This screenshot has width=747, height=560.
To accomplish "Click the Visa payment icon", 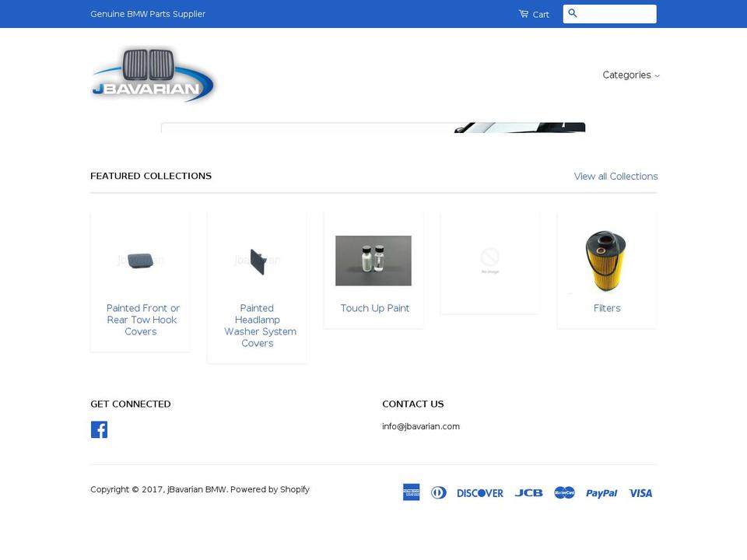I will pyautogui.click(x=640, y=492).
